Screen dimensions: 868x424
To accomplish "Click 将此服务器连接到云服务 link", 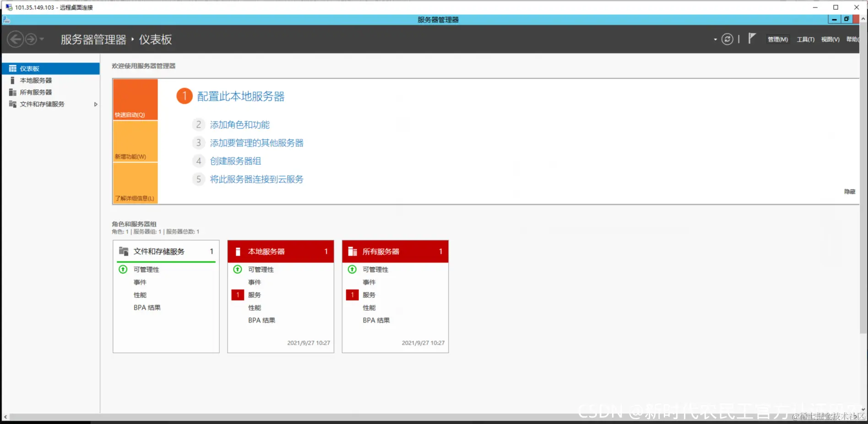I will 257,179.
